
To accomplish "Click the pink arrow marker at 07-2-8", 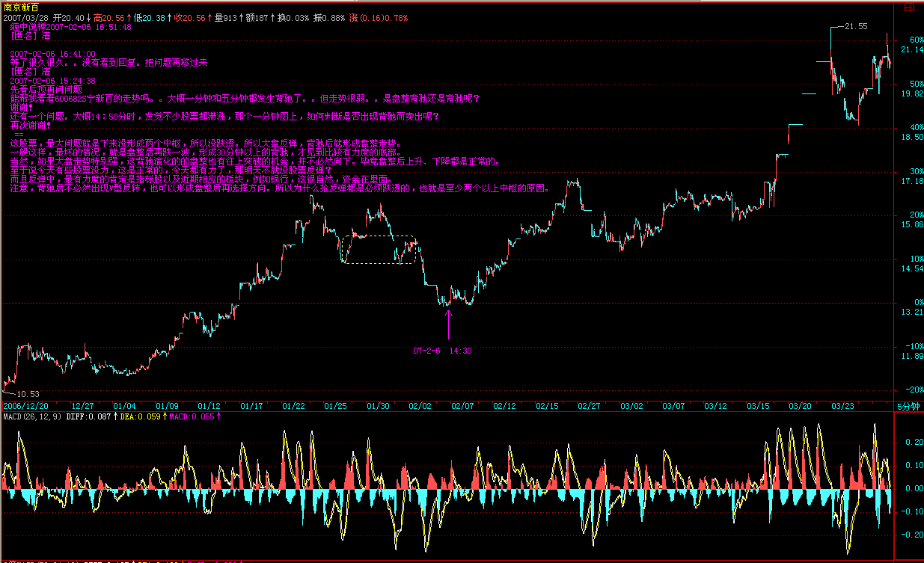I will 448,324.
